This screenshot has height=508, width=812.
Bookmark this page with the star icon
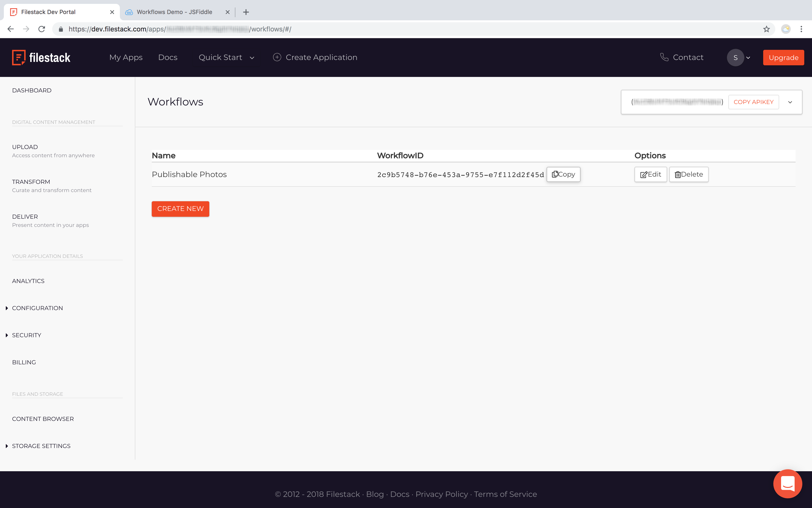click(x=766, y=29)
